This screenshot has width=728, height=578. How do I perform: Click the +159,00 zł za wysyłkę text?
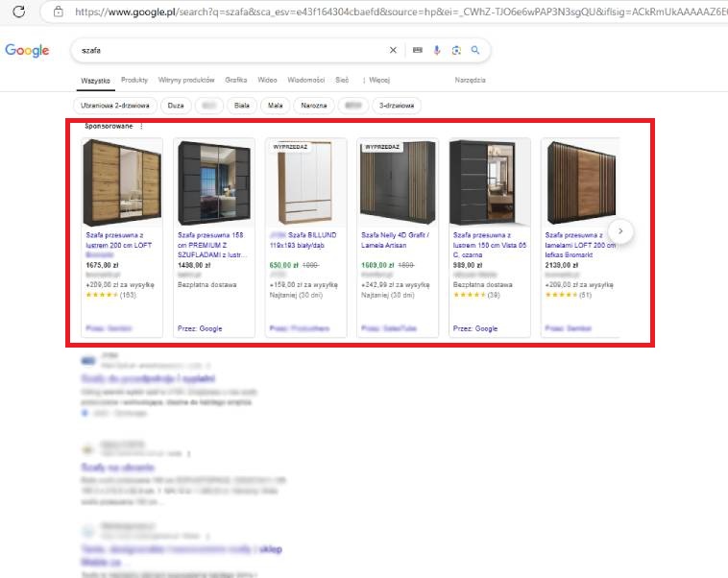303,284
